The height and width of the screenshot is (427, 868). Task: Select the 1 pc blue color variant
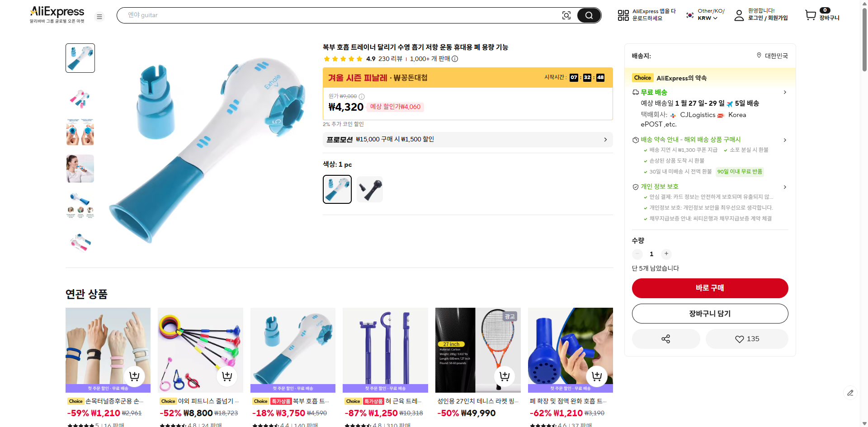tap(337, 189)
